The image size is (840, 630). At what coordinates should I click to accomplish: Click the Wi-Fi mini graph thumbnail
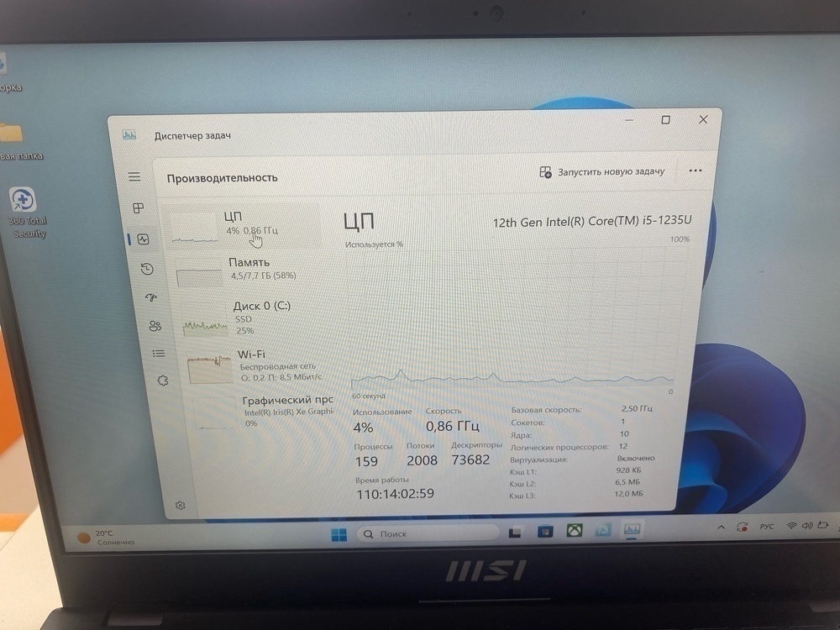pos(209,369)
